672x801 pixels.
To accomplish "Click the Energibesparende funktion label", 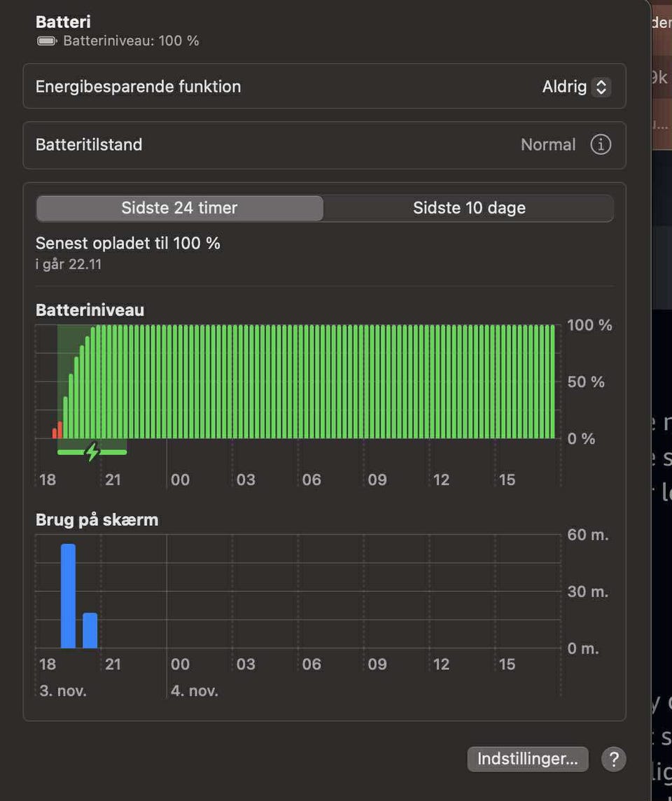I will (138, 87).
